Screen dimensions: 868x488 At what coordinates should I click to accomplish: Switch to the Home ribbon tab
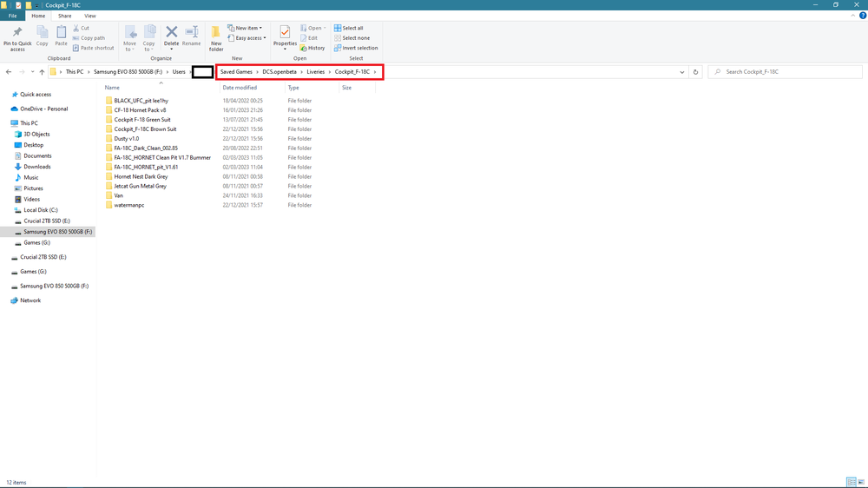point(38,16)
